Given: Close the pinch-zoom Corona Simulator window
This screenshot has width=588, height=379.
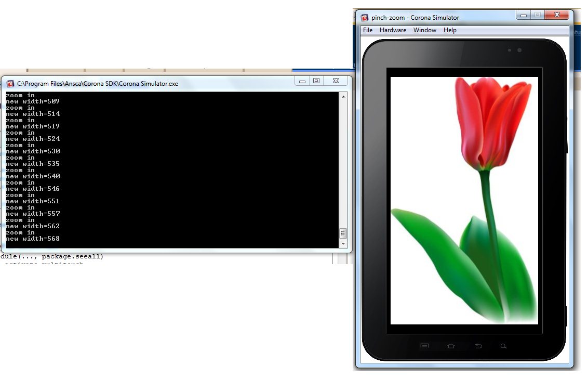Looking at the screenshot, I should [x=557, y=15].
